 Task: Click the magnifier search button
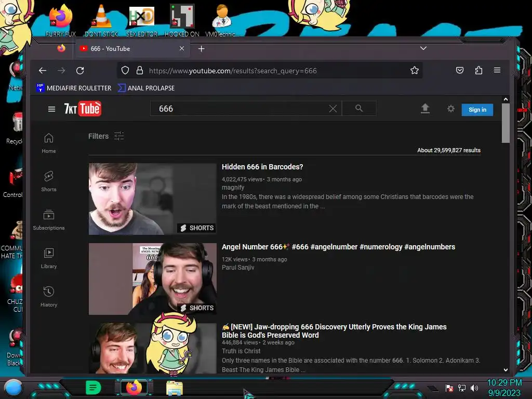(359, 108)
